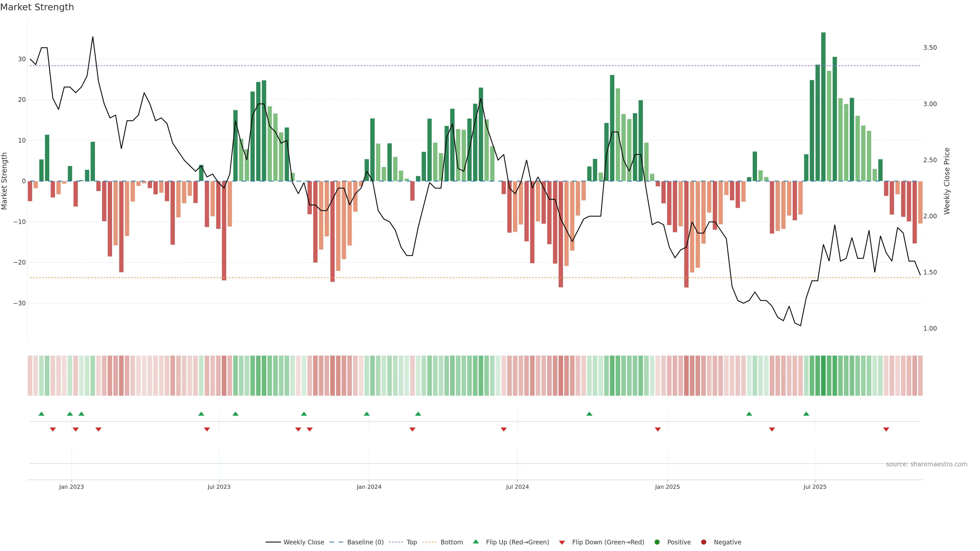Image resolution: width=980 pixels, height=551 pixels.
Task: Click the darkest green cell in heatmap strip
Action: click(823, 375)
